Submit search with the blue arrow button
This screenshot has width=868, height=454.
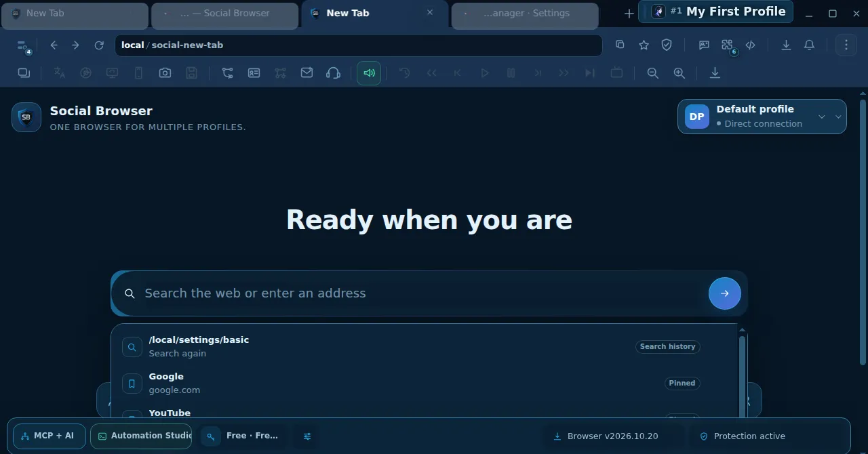[x=724, y=293]
